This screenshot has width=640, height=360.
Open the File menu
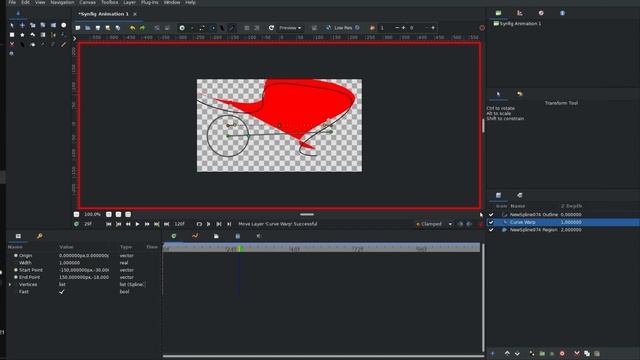[x=12, y=2]
